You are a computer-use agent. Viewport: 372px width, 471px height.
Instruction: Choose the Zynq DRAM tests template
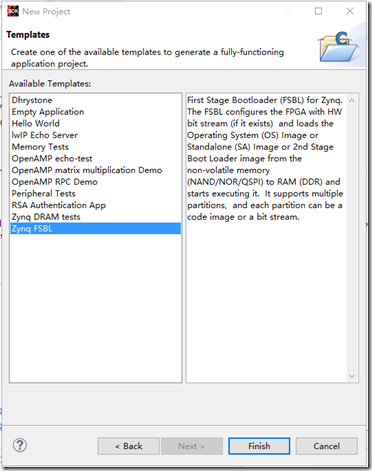46,217
